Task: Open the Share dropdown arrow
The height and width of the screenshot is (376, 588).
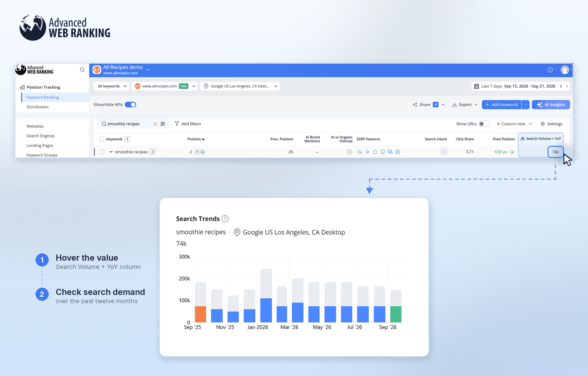Action: [443, 105]
